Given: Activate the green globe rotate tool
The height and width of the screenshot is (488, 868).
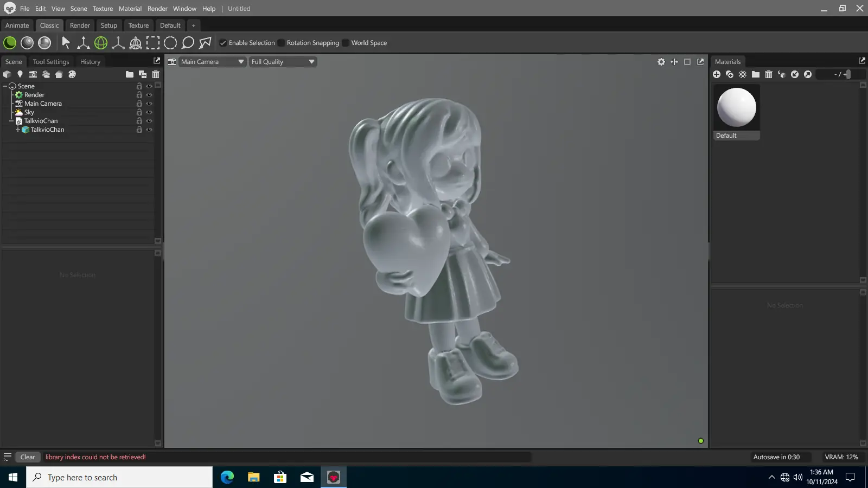Looking at the screenshot, I should 101,43.
